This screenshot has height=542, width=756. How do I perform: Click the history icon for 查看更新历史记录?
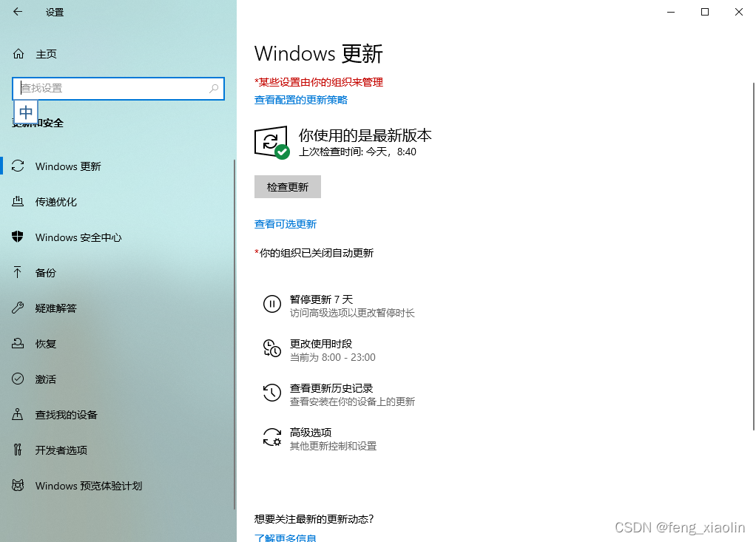point(272,393)
